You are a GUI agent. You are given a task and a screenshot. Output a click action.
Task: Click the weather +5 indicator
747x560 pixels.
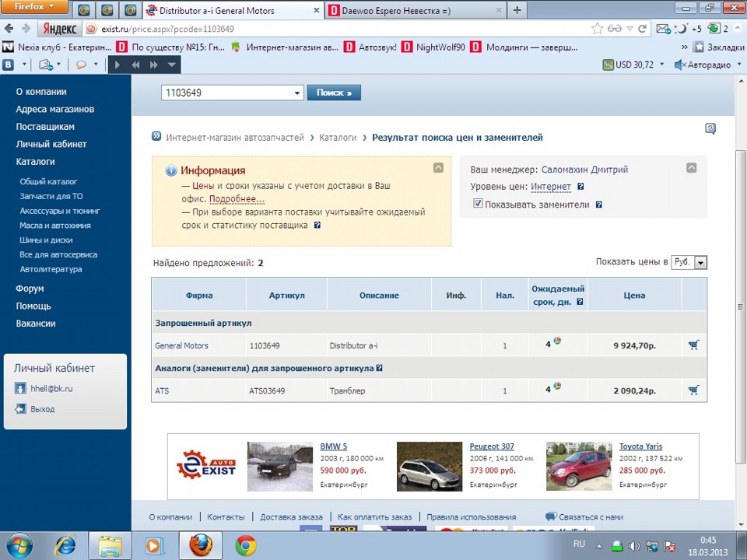[x=689, y=29]
